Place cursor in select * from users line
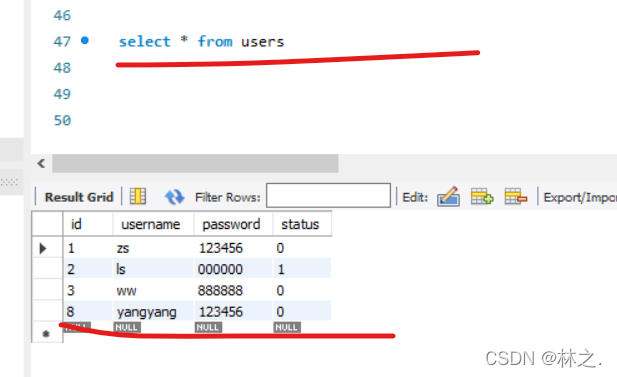The image size is (617, 377). [201, 41]
